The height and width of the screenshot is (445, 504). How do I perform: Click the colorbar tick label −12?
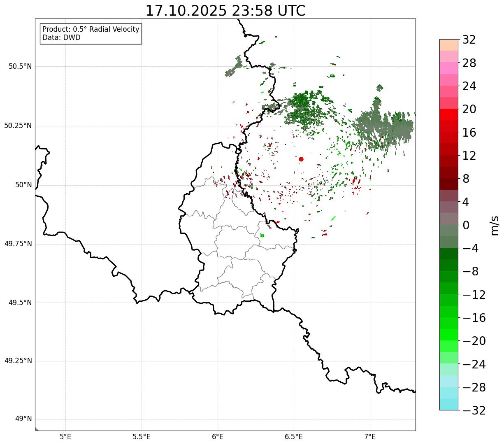click(x=474, y=295)
